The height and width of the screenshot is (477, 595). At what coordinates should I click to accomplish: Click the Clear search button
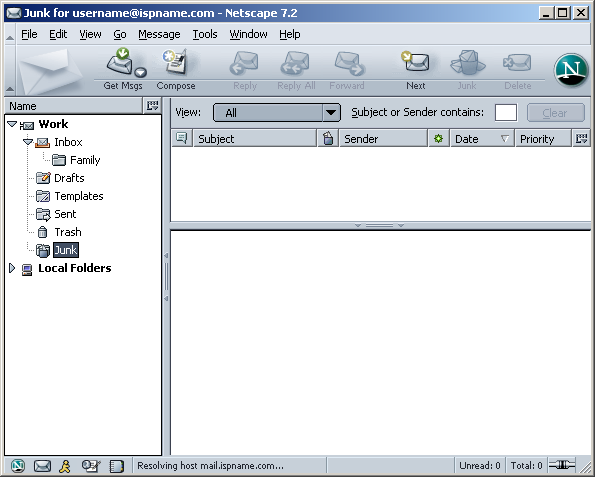pyautogui.click(x=556, y=113)
